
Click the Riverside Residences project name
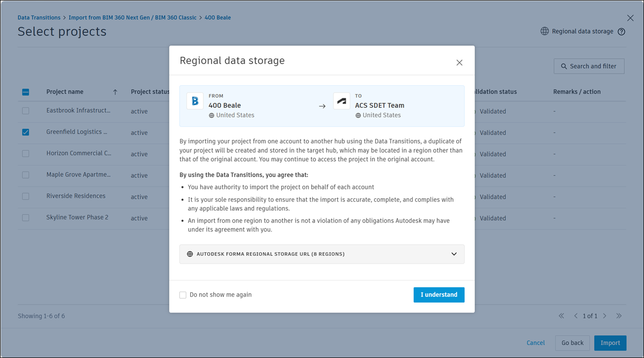76,196
